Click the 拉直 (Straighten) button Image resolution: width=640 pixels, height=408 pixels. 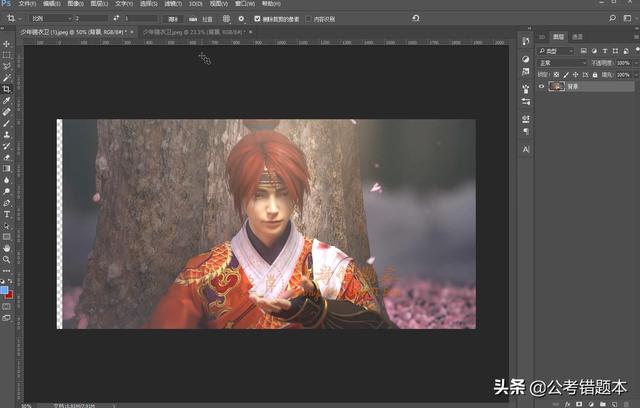click(x=202, y=19)
